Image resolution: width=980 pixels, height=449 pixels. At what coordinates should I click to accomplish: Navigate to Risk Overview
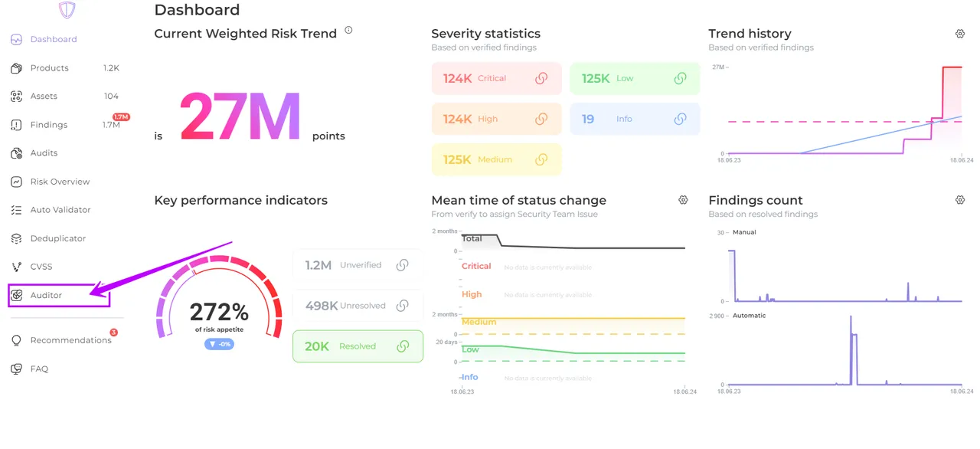(x=60, y=182)
